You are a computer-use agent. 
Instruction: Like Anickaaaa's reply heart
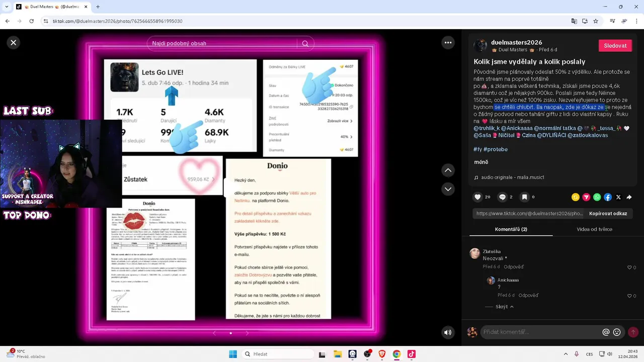629,296
